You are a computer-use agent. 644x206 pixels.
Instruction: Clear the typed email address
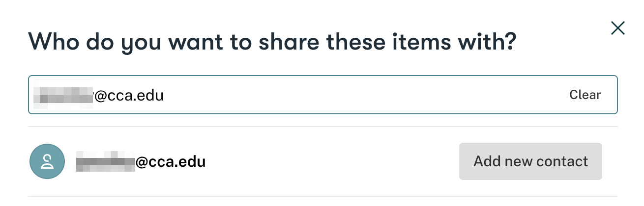pyautogui.click(x=585, y=95)
